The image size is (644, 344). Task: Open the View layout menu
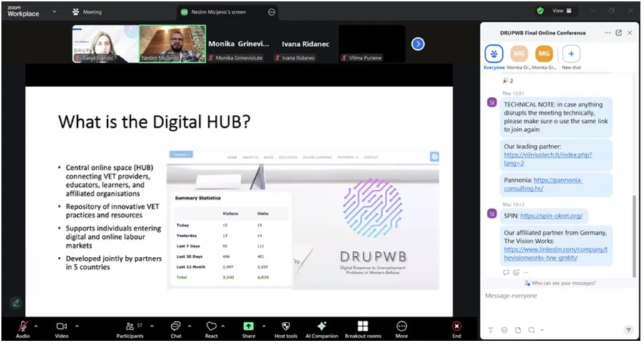pyautogui.click(x=559, y=11)
